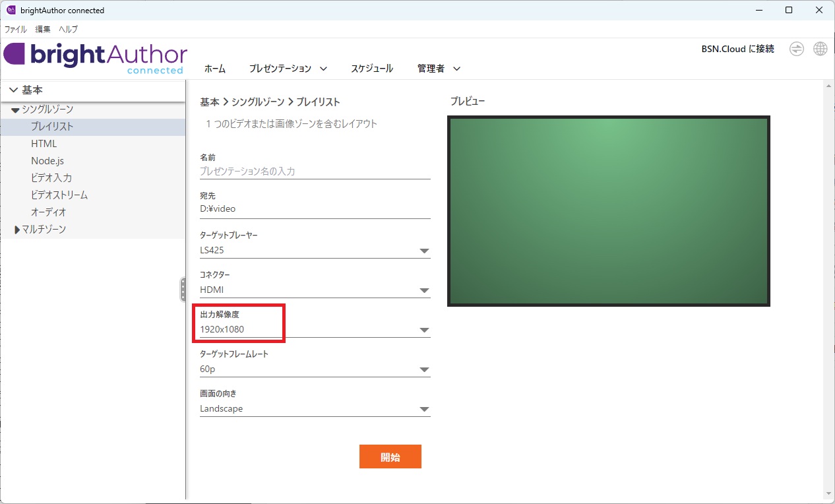
Task: Select HTML in the sidebar list
Action: coord(44,144)
